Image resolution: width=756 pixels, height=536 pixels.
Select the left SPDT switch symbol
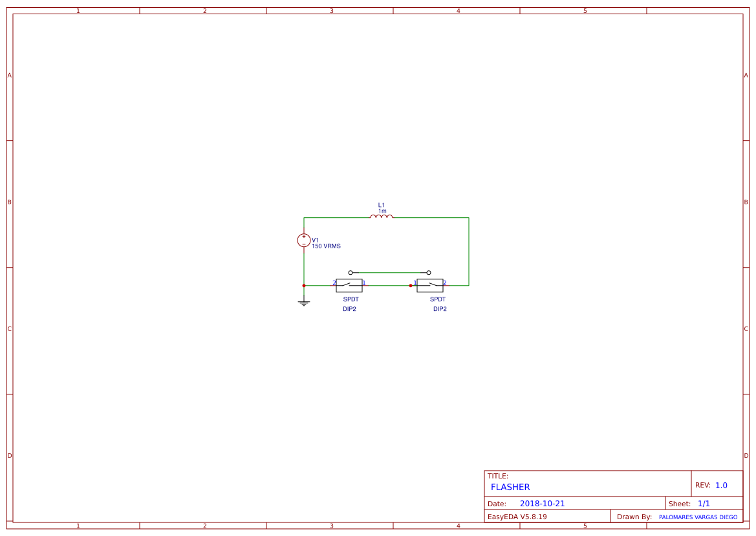(x=349, y=285)
